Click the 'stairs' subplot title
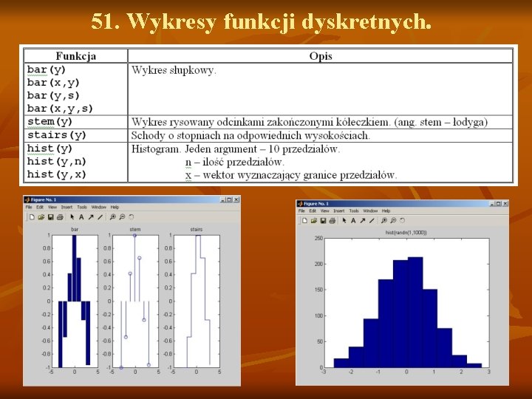Image resolution: width=532 pixels, height=399 pixels. click(197, 229)
